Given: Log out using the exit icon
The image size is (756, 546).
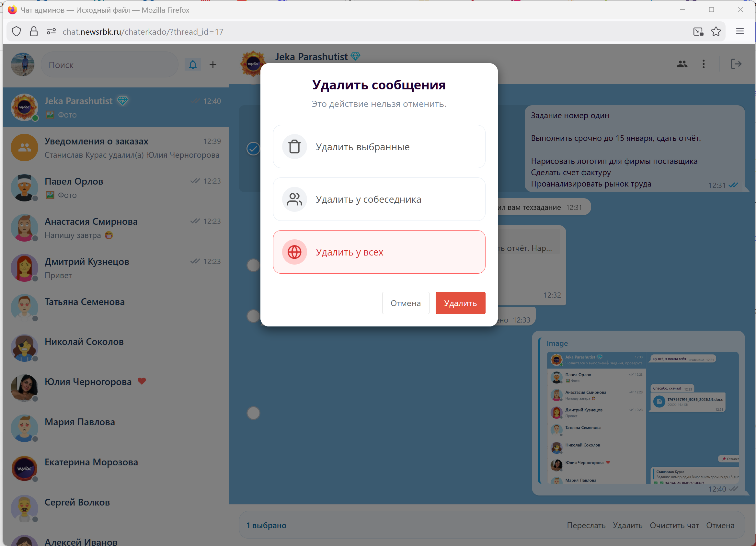Looking at the screenshot, I should point(736,64).
